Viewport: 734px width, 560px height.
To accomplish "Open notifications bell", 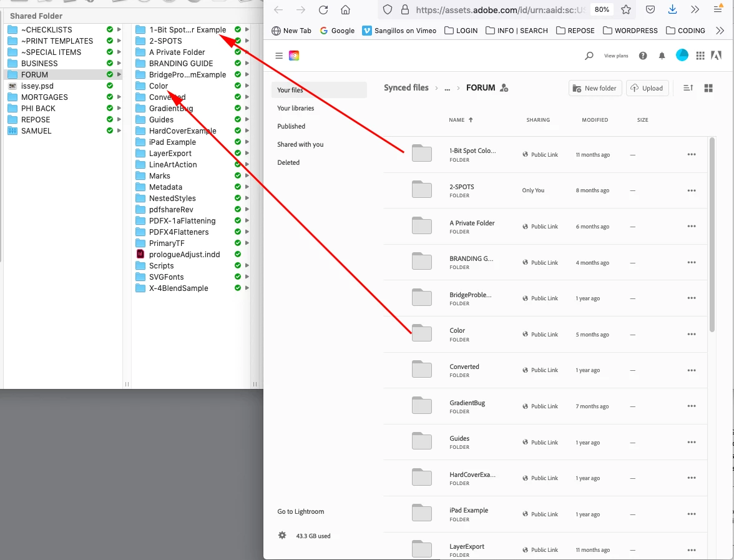I will pos(662,56).
